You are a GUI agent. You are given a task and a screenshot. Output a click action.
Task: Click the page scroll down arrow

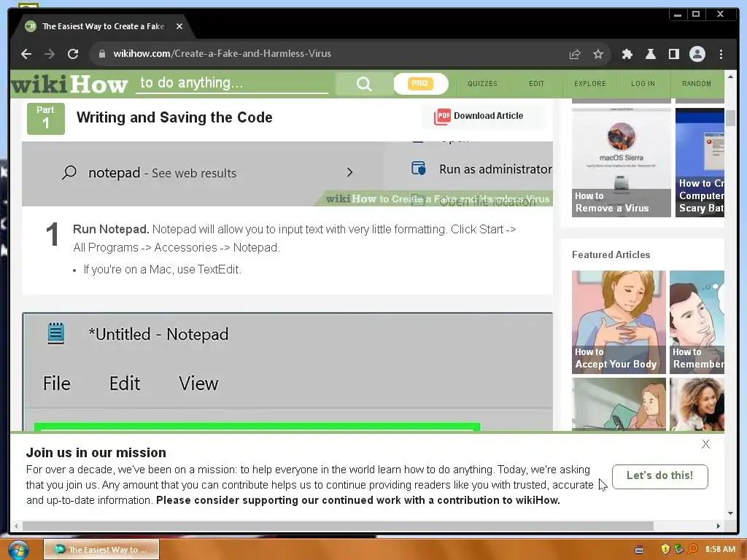[x=730, y=513]
